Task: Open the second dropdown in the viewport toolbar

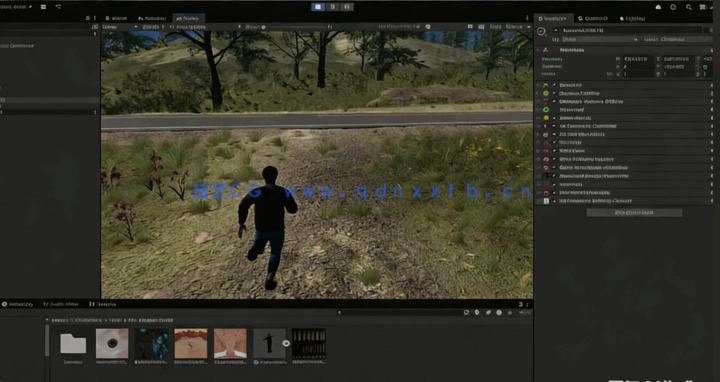Action: tap(153, 27)
